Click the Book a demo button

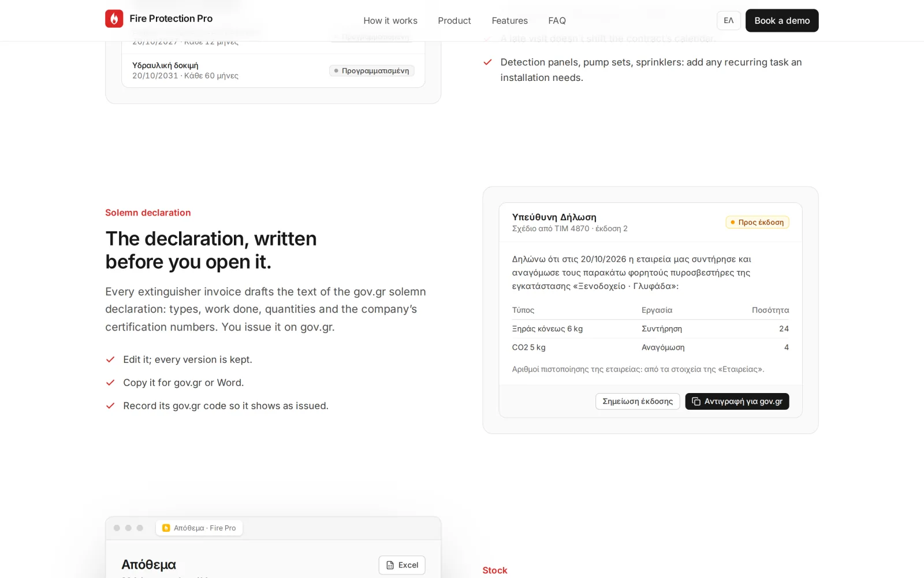[782, 21]
